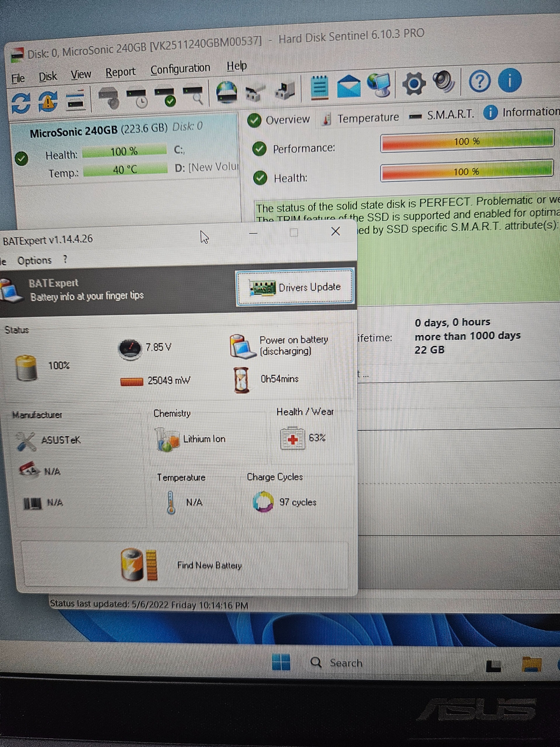Screen dimensions: 560x747
Task: Click the Windows Start button
Action: click(x=281, y=662)
